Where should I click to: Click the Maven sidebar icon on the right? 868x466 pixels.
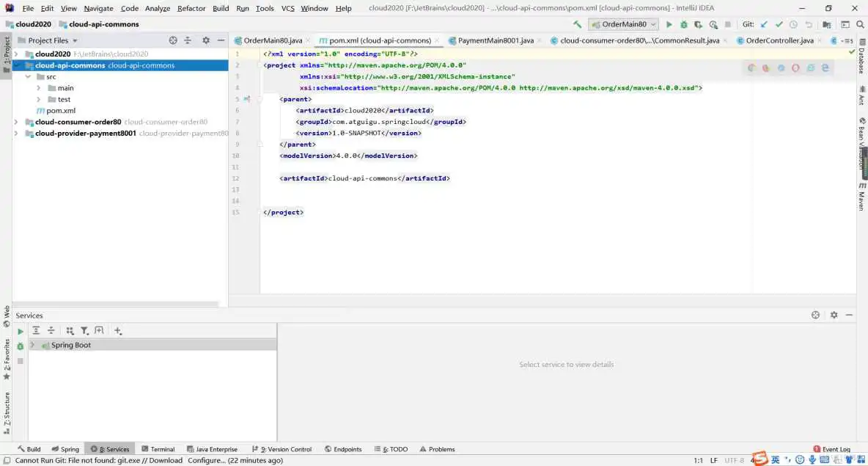(862, 197)
